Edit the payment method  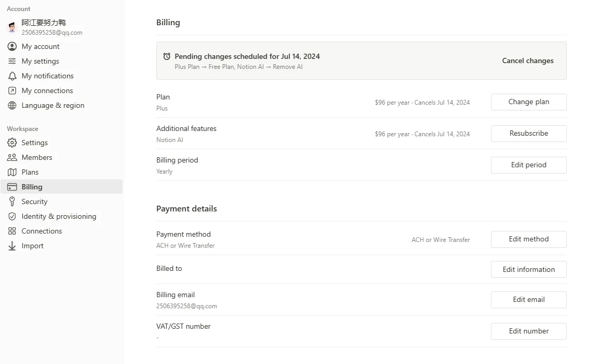click(528, 239)
